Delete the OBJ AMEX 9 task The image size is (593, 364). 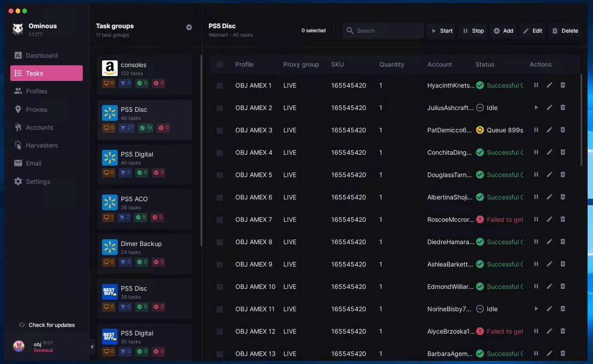point(562,264)
